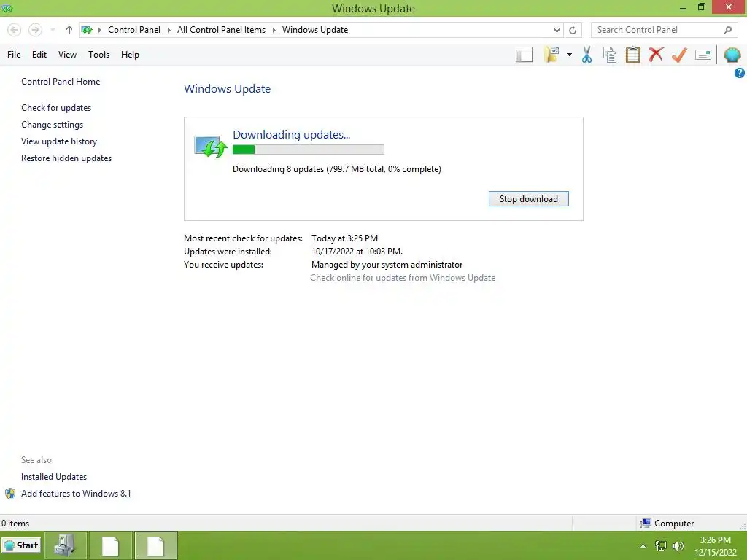Click Restore hidden updates link
This screenshot has height=560, width=747.
[66, 158]
